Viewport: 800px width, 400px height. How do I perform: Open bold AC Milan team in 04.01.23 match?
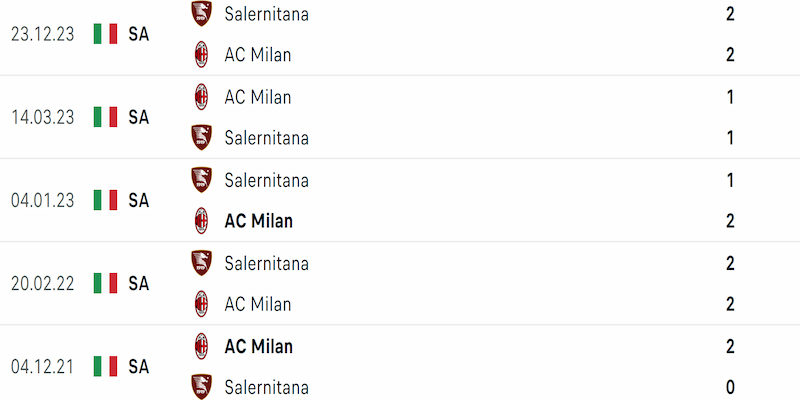click(x=259, y=221)
